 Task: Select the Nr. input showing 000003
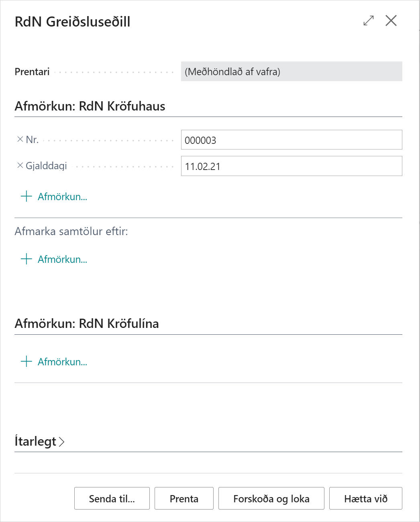(292, 140)
